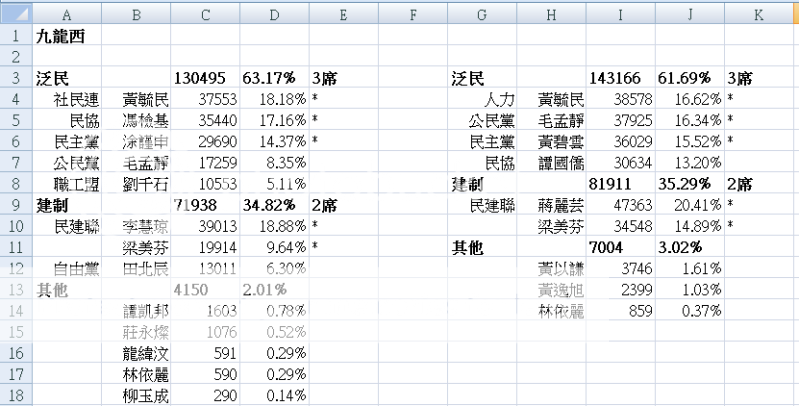Screen dimensions: 799x406
Task: Click the candidate cell 柳玉成
Action: coord(136,395)
